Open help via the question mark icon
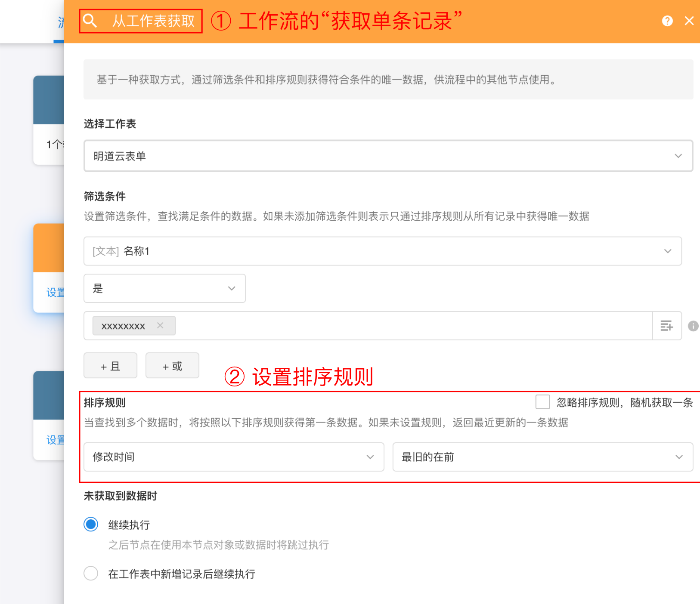Image resolution: width=700 pixels, height=605 pixels. (667, 21)
